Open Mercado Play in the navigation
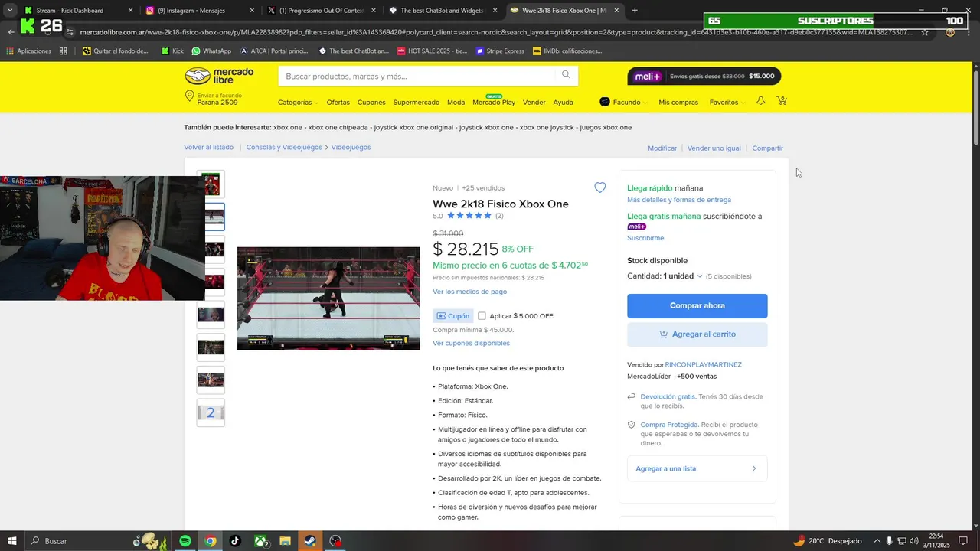The height and width of the screenshot is (551, 980). pos(494,103)
